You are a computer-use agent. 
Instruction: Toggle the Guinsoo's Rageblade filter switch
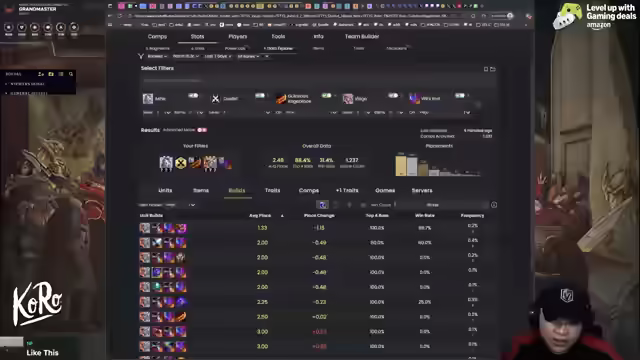(x=327, y=96)
